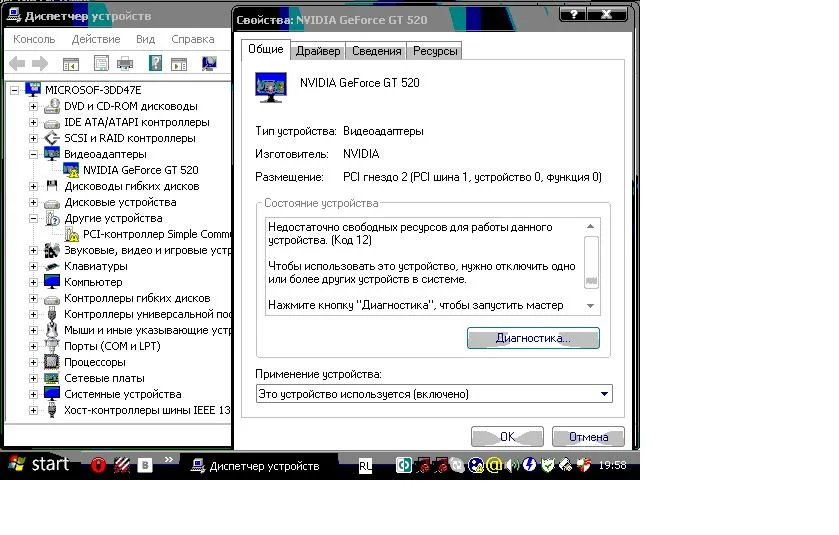Click the volume speaker tray icon

(512, 465)
